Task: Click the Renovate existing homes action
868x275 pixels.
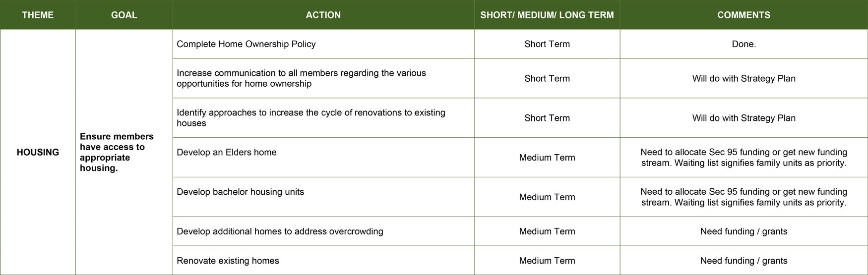Action: pyautogui.click(x=228, y=261)
